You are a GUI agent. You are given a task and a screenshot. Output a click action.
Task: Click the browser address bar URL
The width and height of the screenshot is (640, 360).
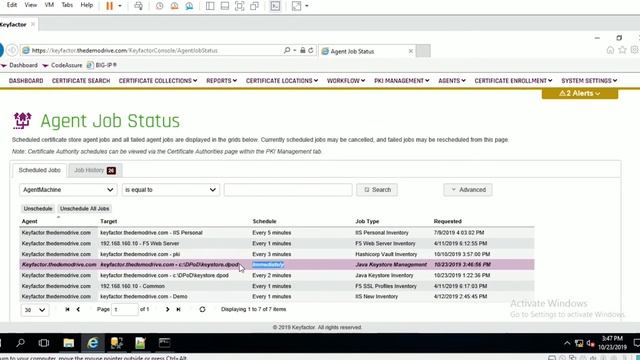coord(124,51)
